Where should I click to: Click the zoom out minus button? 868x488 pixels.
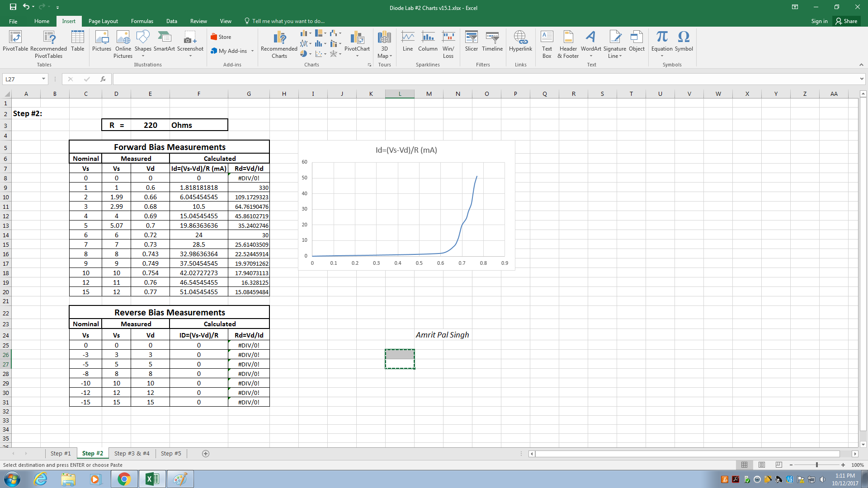point(791,465)
